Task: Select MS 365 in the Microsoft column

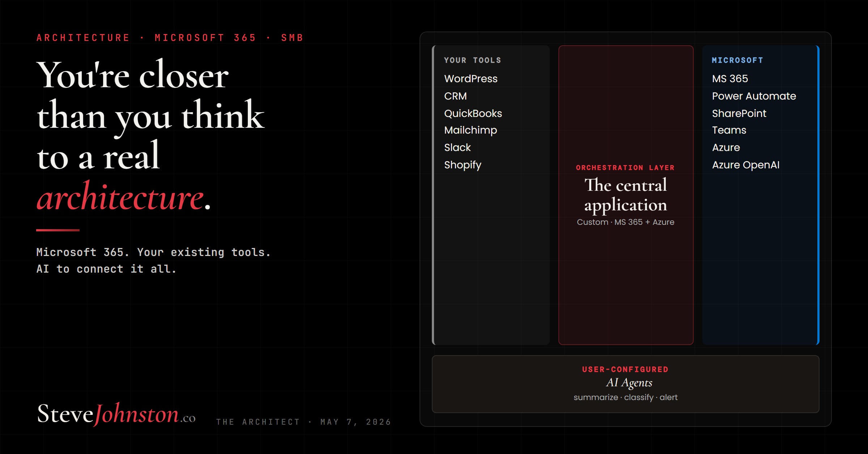Action: (730, 79)
